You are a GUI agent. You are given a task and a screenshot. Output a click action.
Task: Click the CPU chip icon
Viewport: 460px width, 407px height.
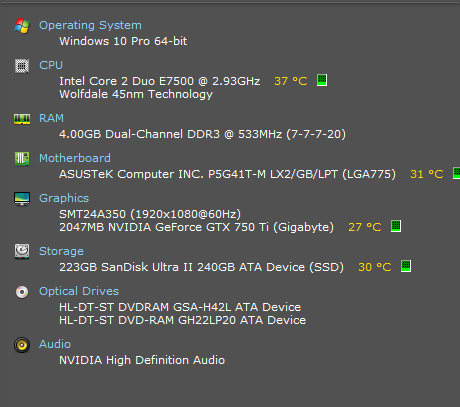tap(22, 66)
